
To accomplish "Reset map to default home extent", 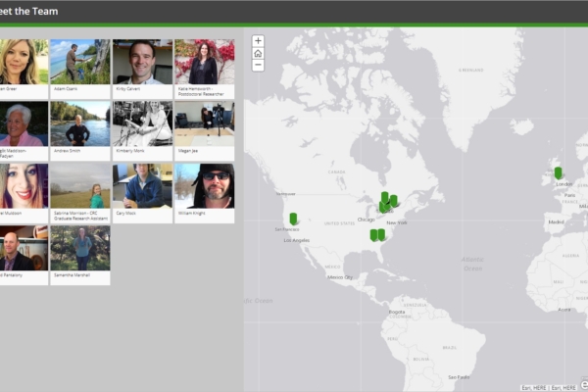I will tap(258, 53).
